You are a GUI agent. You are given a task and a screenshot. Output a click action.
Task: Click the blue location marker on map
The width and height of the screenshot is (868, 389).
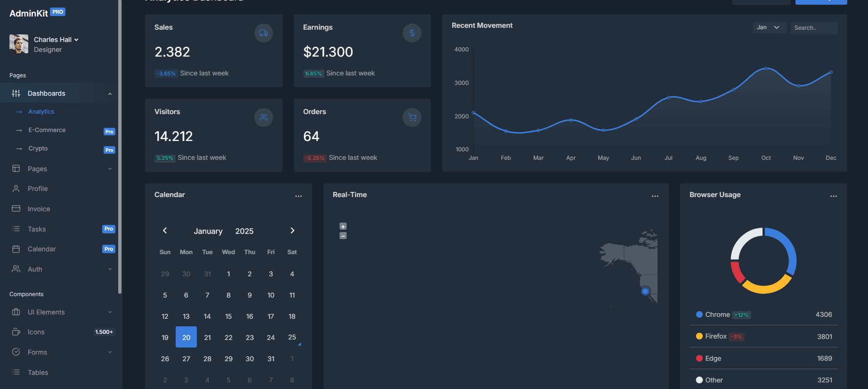click(645, 291)
